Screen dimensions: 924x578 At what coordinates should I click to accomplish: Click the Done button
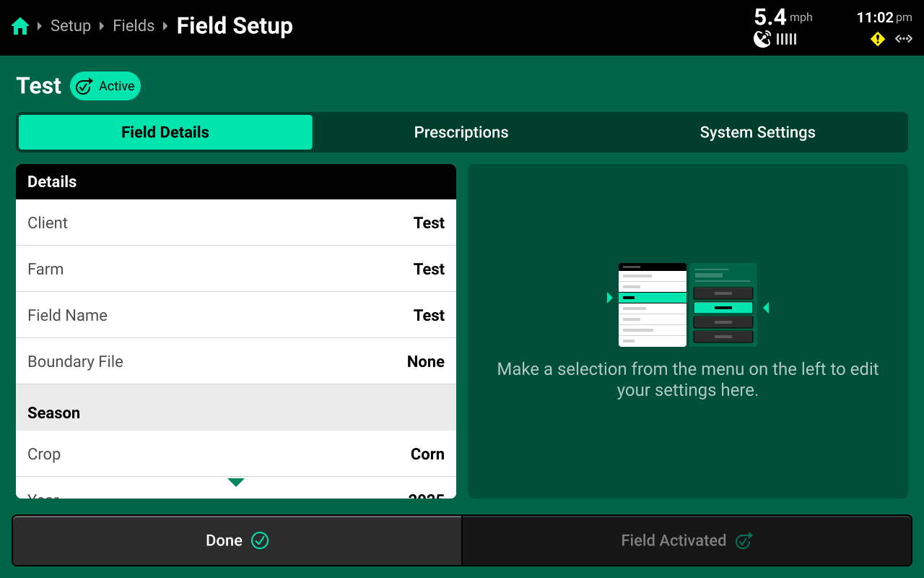pyautogui.click(x=237, y=540)
